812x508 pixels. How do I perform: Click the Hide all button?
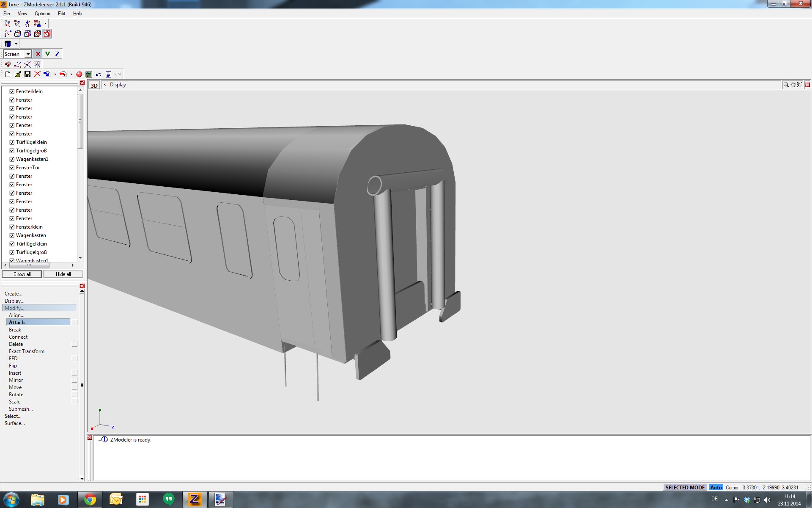(63, 274)
